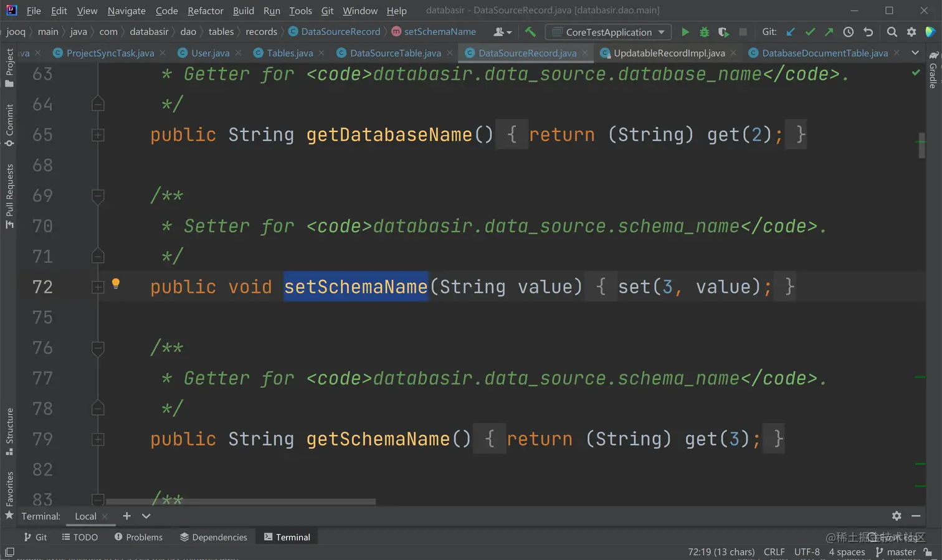Click the Stop process square icon
Image resolution: width=942 pixels, height=560 pixels.
[x=743, y=32]
